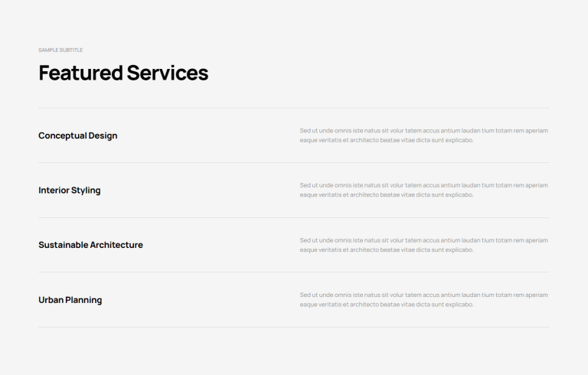
Task: Click the word Services in the heading
Action: click(168, 73)
